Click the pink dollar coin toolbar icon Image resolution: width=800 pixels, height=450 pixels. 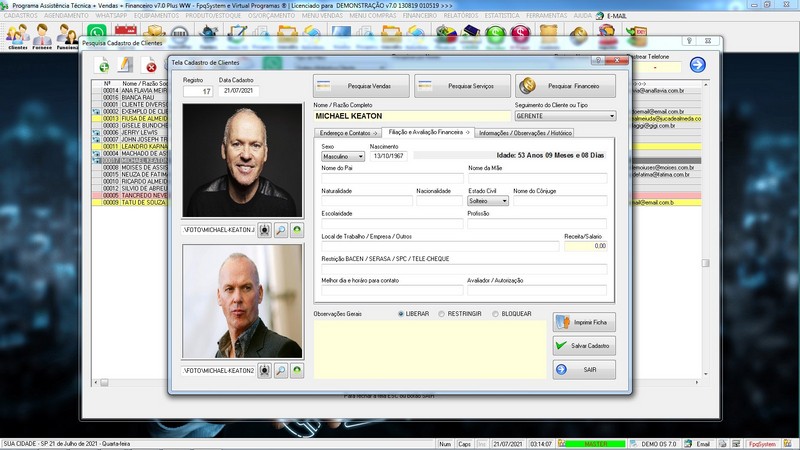point(520,33)
